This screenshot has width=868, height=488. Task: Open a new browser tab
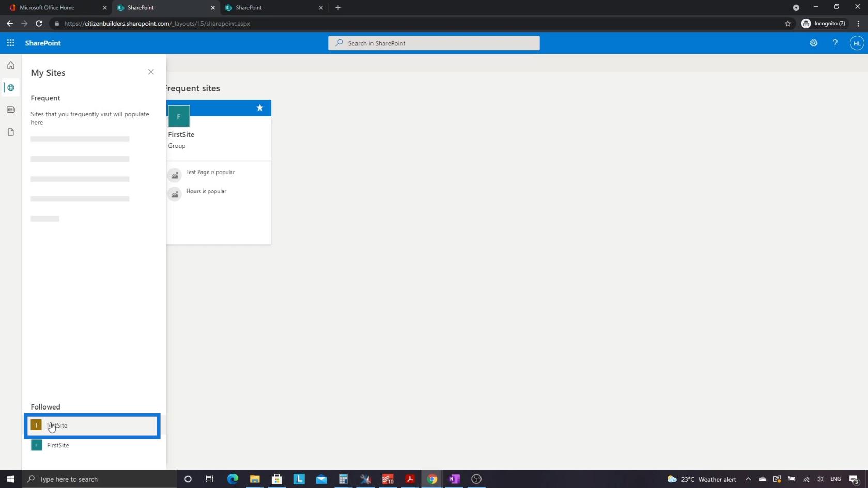(338, 8)
